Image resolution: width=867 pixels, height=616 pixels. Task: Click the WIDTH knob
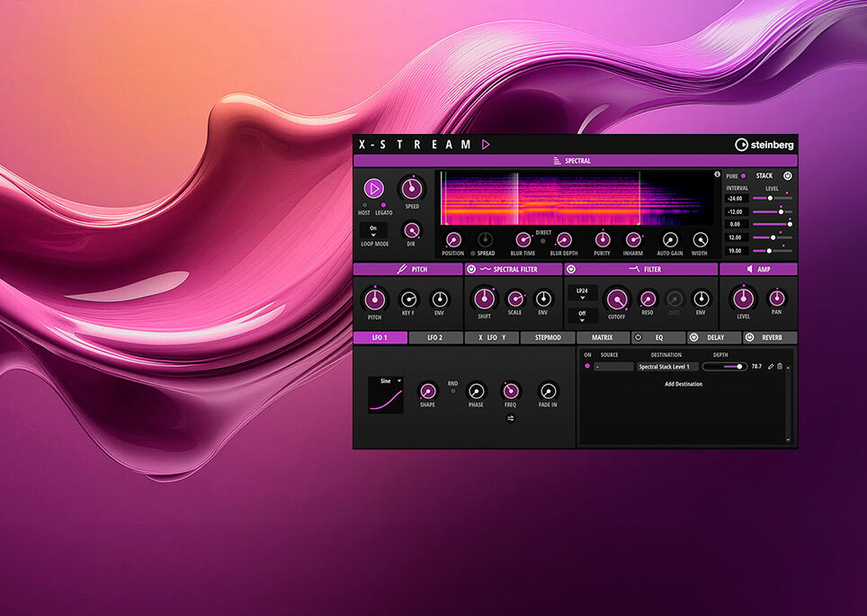coord(700,240)
